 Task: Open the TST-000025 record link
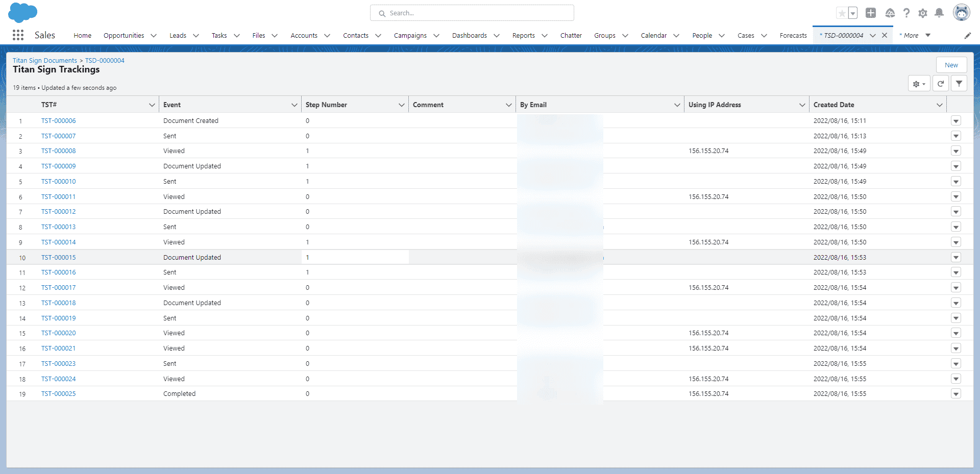click(x=59, y=394)
